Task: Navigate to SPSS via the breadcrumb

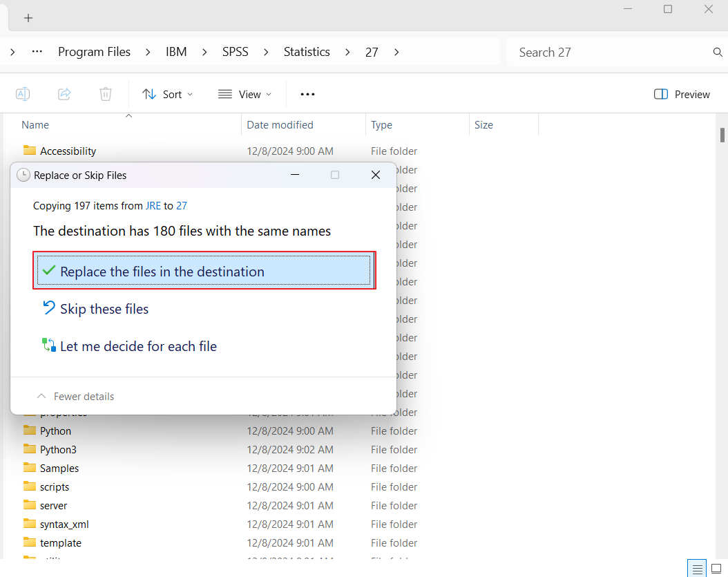Action: pos(235,51)
